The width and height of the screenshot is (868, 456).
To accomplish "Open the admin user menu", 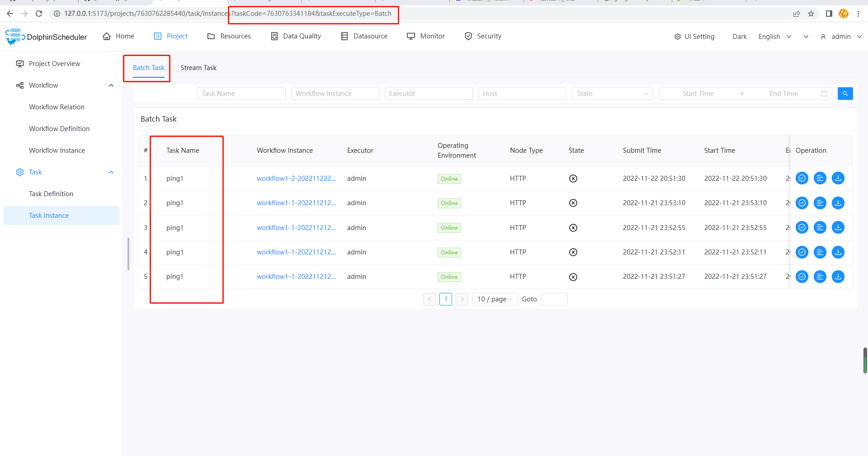I will [x=841, y=37].
